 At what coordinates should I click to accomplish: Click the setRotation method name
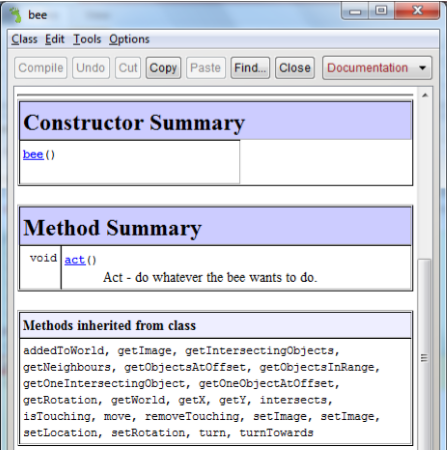[x=148, y=433]
